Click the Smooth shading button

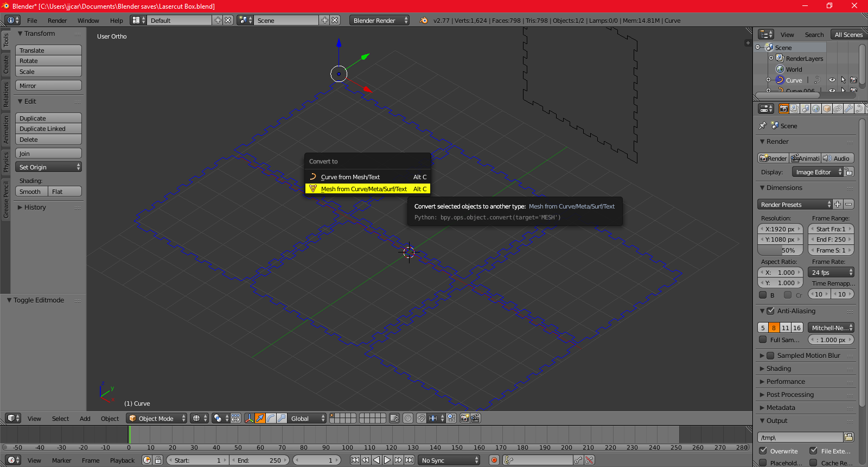point(31,191)
